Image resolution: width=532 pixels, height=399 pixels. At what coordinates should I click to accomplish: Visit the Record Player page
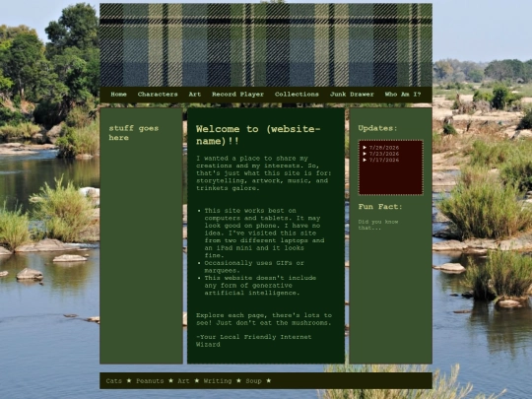click(x=237, y=95)
